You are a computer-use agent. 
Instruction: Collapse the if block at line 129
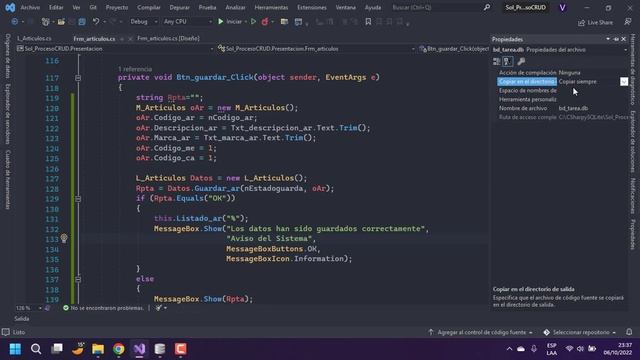(x=78, y=199)
